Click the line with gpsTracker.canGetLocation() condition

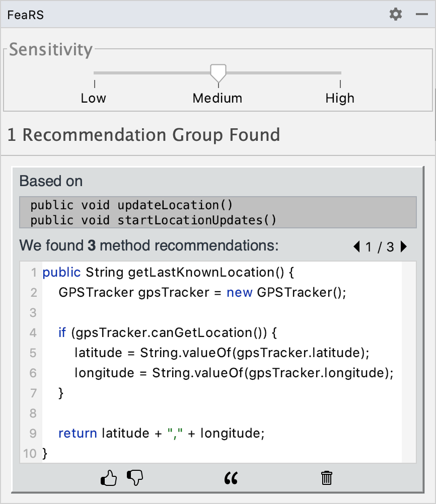click(x=167, y=332)
